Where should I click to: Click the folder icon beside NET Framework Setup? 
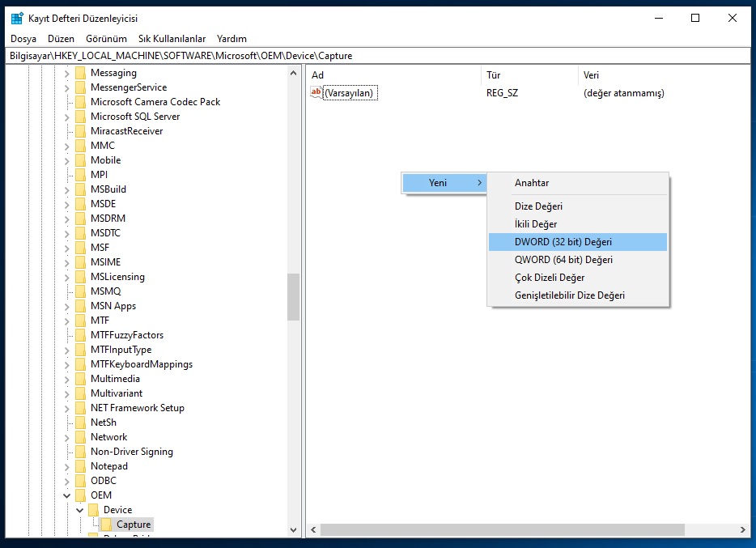pyautogui.click(x=80, y=408)
